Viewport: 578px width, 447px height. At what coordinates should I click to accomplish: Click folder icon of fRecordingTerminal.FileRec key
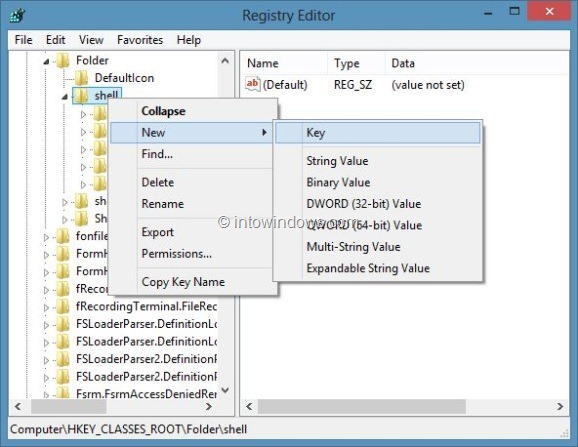click(63, 306)
